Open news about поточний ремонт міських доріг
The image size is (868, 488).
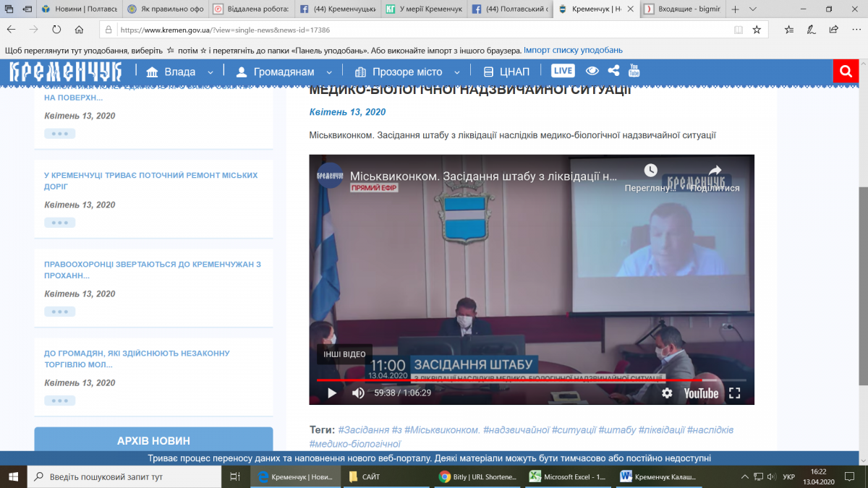point(150,181)
